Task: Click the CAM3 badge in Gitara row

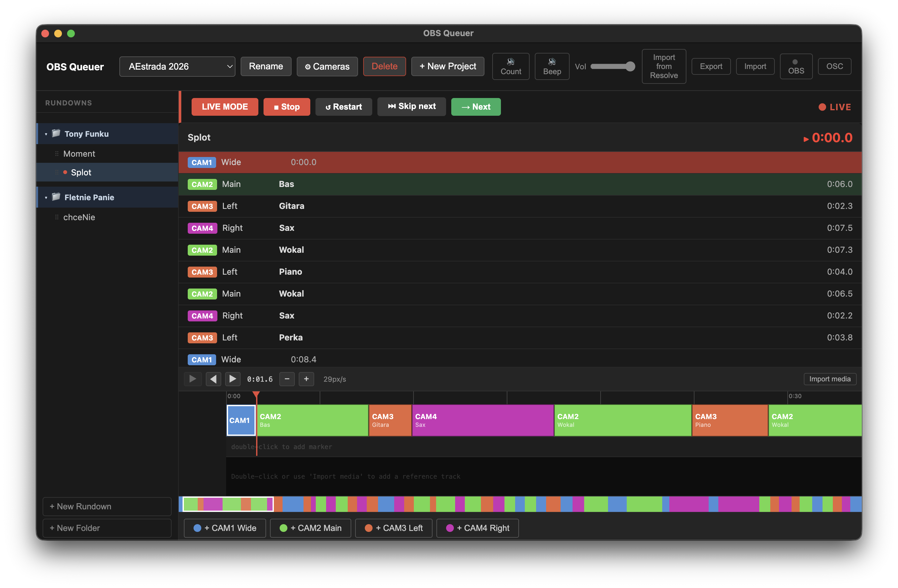Action: [202, 206]
